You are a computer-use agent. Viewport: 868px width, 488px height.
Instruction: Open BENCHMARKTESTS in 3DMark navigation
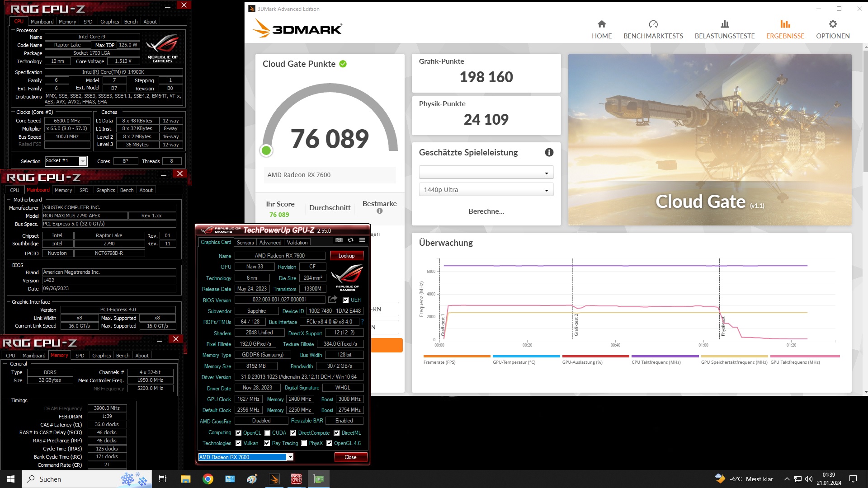click(x=653, y=30)
